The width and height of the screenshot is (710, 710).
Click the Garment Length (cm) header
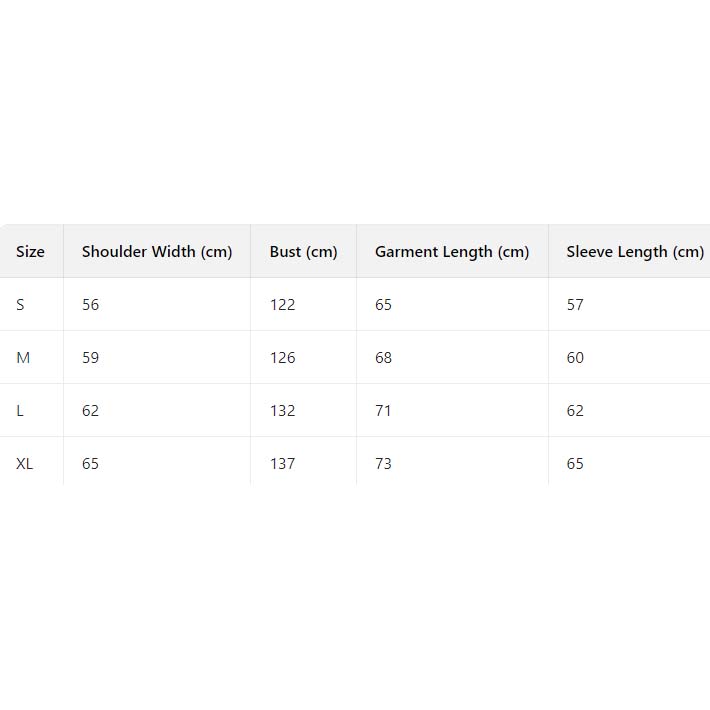(x=452, y=252)
